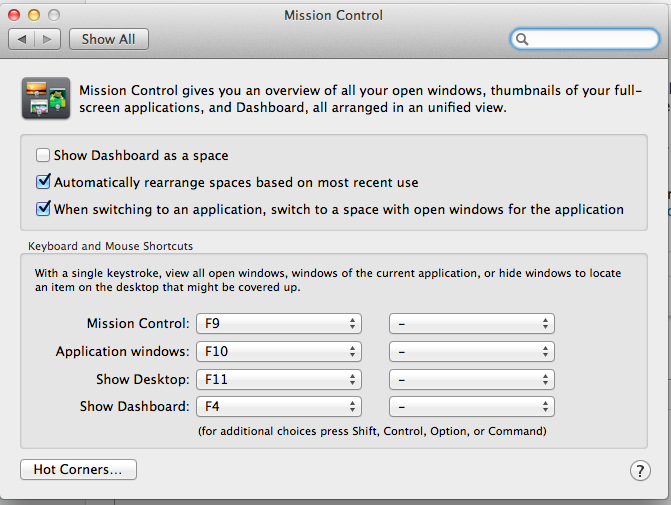Open the Show Dashboard F4 shortcut dropdown
671x505 pixels.
(x=279, y=407)
